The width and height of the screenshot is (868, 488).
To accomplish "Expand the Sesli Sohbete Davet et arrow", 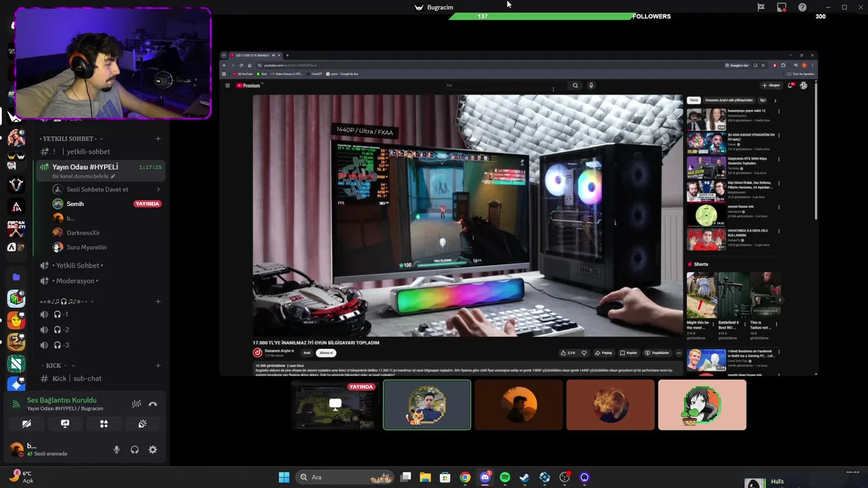I will point(158,189).
